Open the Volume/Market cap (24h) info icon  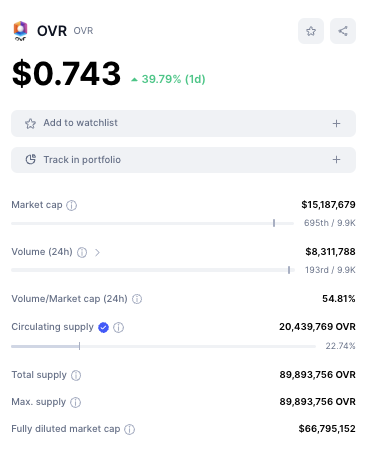tap(137, 299)
